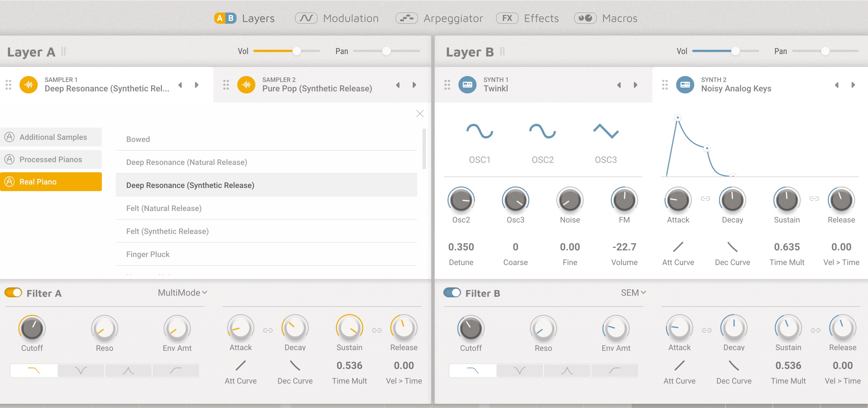Click the OSC1 sine waveform icon

coord(480,131)
